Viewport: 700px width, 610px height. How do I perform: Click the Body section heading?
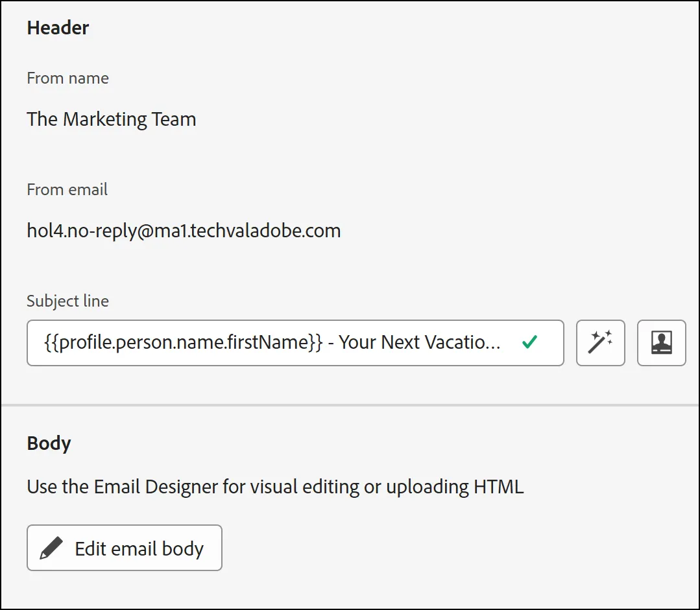[x=49, y=443]
